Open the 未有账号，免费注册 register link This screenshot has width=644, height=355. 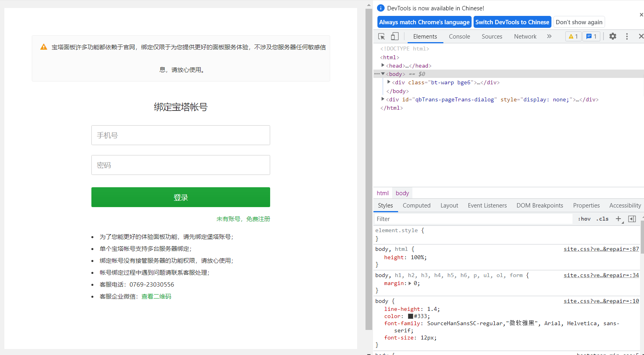click(x=243, y=219)
